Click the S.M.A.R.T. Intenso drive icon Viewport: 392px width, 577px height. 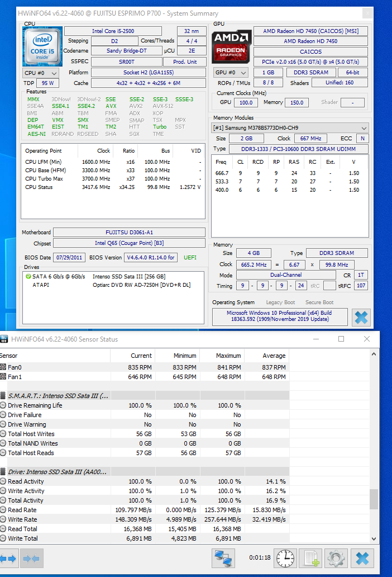3,396
